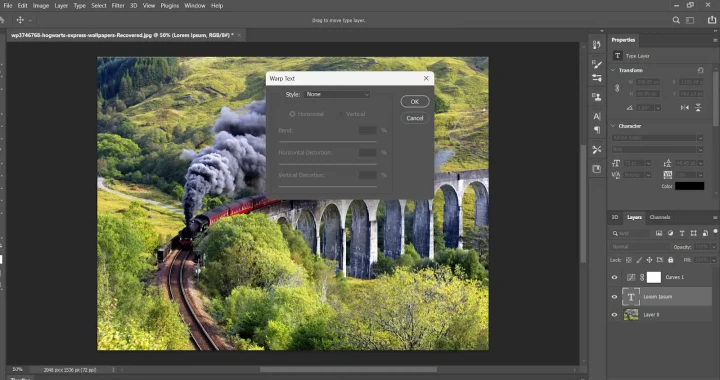720x380 pixels.
Task: Open the Type menu
Action: pos(80,6)
